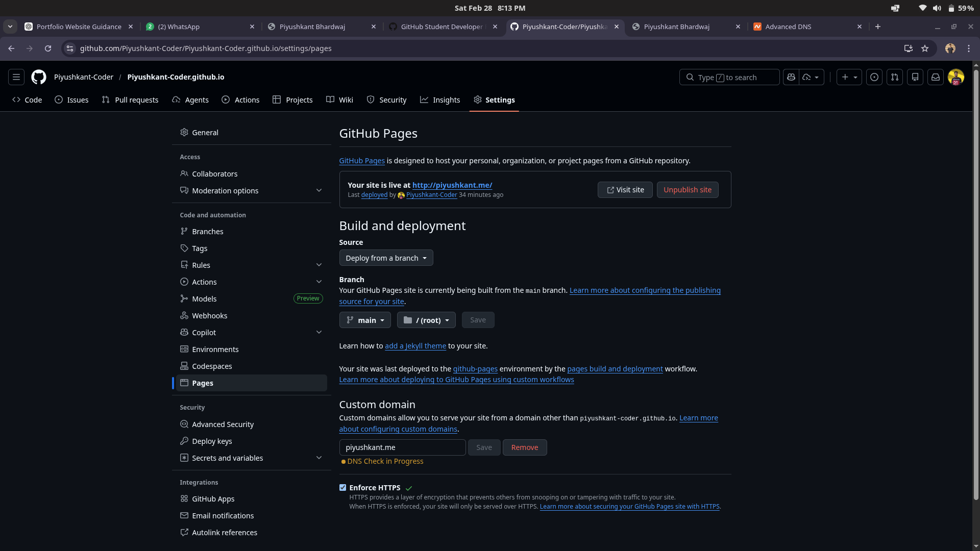Open the http://piyushkant.me/ live site link

[452, 185]
